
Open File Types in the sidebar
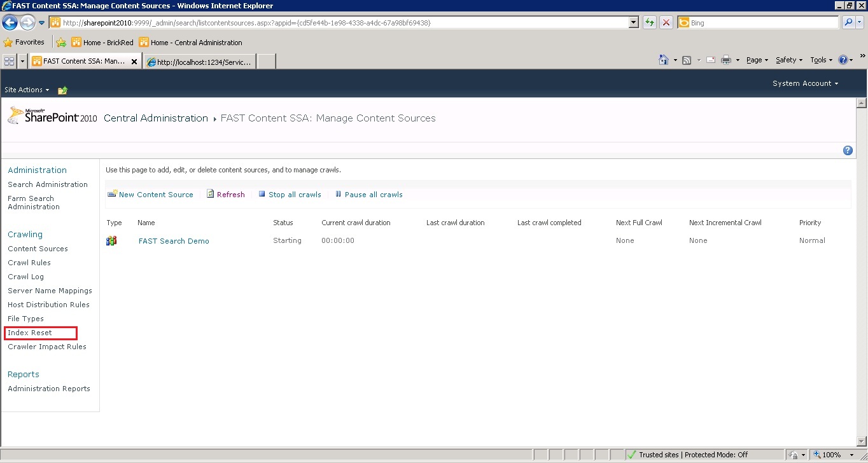25,319
